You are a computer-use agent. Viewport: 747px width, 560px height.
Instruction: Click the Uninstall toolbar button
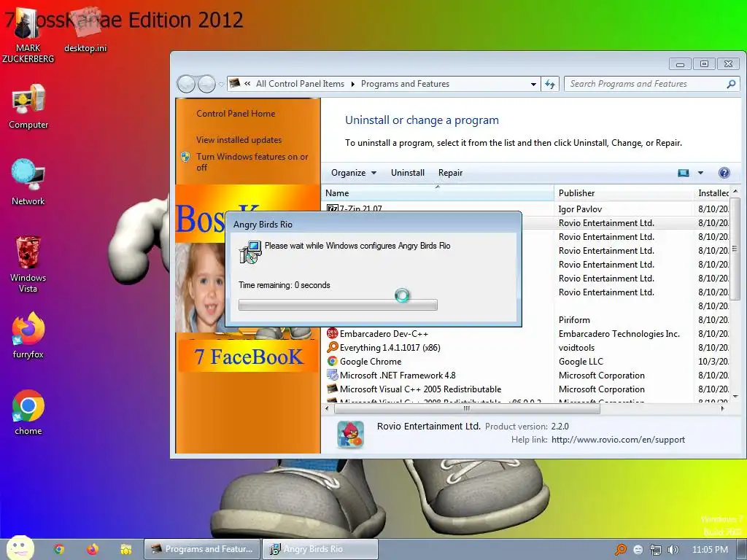coord(407,173)
